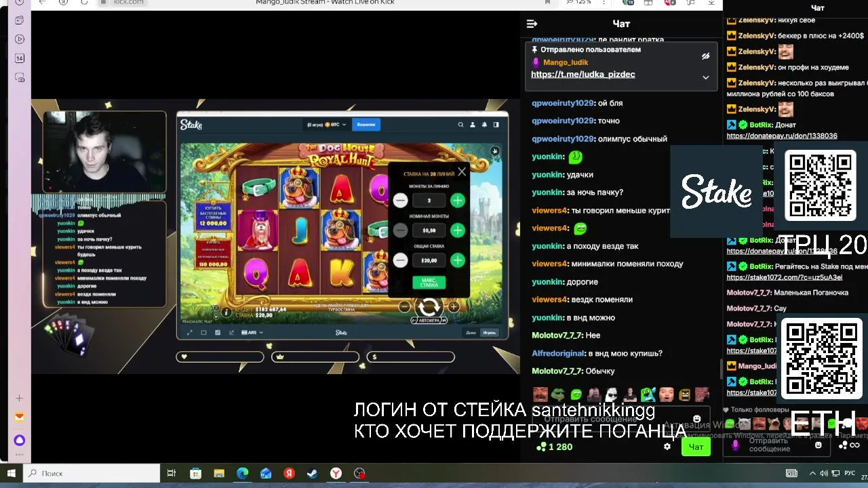Screen dimensions: 868x488
Task: Click the $0,50 coin value field
Action: coord(429,230)
